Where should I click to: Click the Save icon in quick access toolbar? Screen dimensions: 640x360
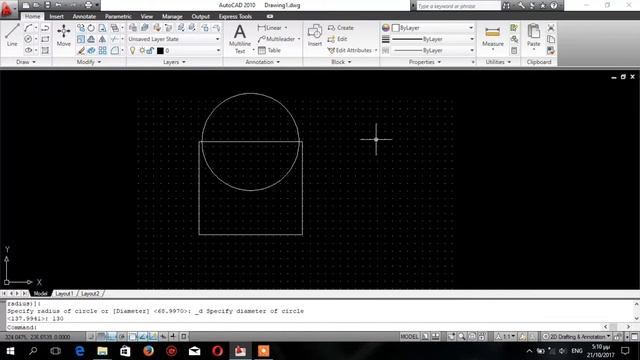coord(48,5)
